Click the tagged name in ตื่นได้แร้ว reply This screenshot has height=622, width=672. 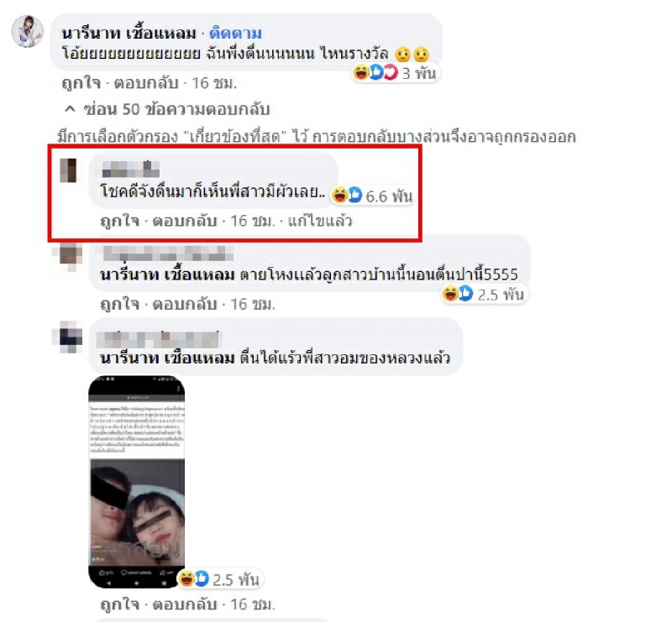pos(167,358)
